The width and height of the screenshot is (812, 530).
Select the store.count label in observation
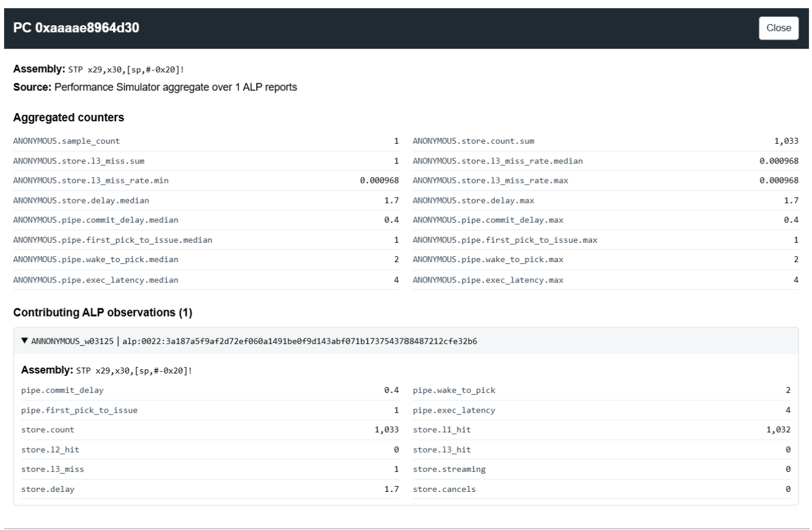47,430
